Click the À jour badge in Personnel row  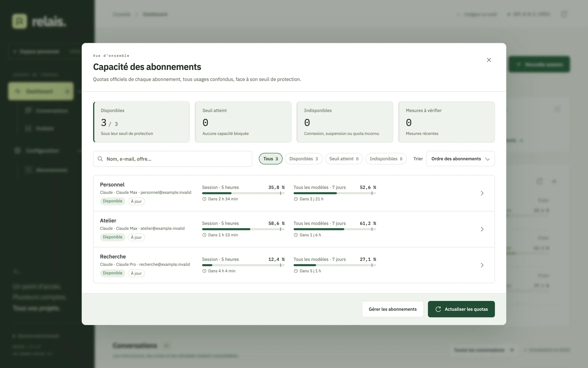click(x=136, y=201)
